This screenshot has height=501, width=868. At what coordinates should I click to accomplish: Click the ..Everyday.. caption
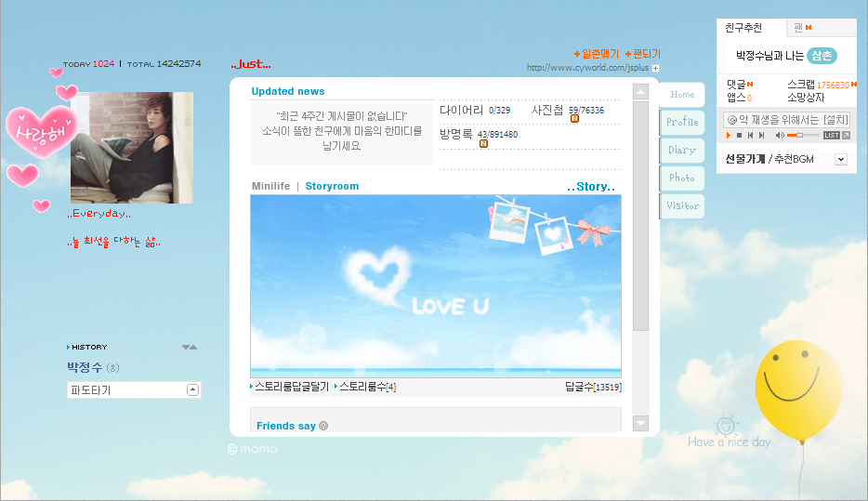pyautogui.click(x=99, y=214)
